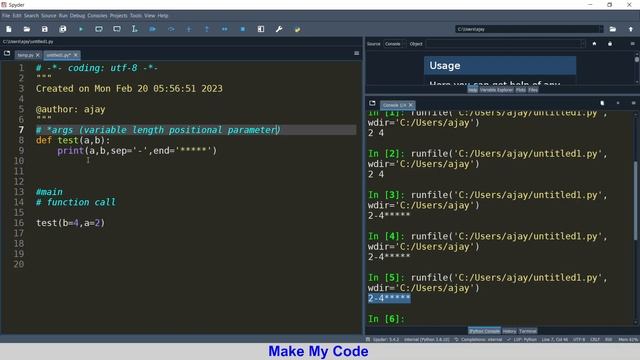
Task: Switch to the Variable Explorer tab
Action: [496, 90]
